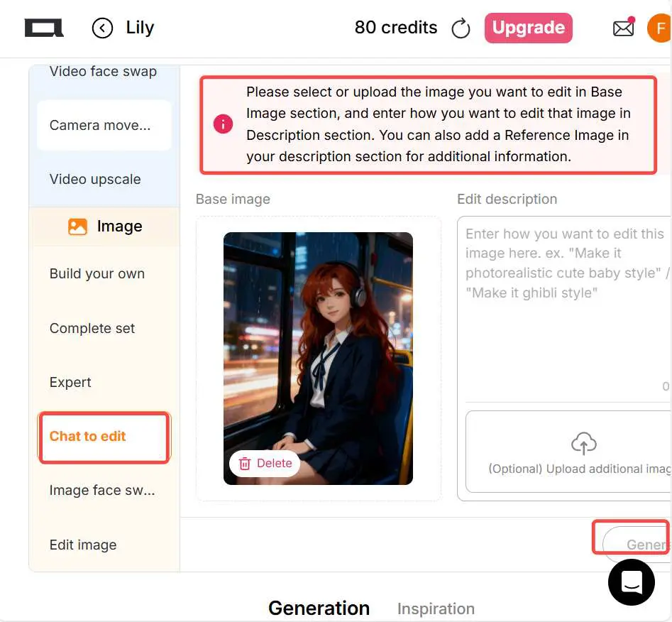Select Chat to edit in the sidebar
This screenshot has width=672, height=622.
[x=87, y=436]
